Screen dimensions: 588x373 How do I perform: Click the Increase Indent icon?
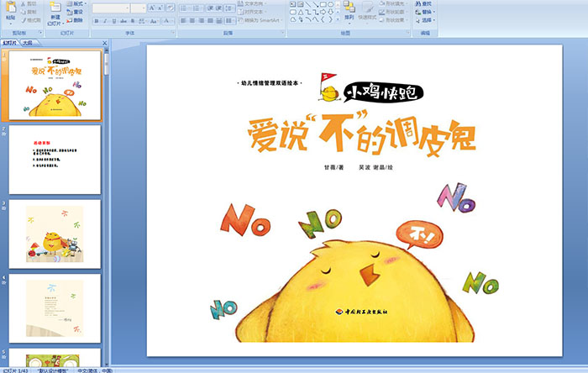click(218, 8)
